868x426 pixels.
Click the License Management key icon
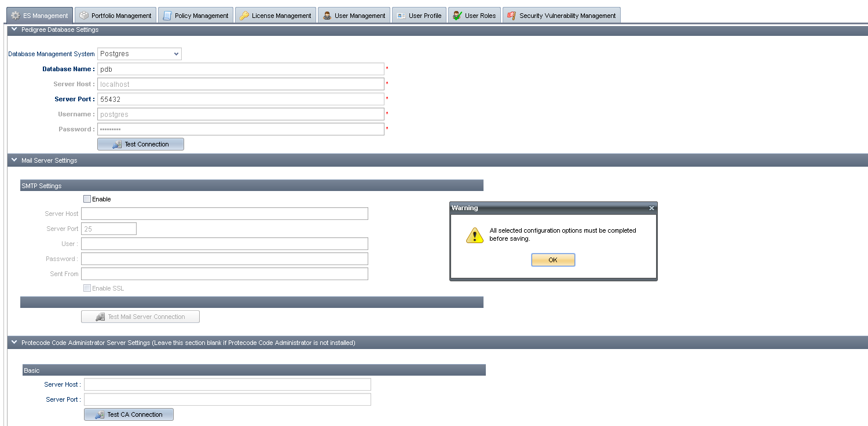coord(244,16)
